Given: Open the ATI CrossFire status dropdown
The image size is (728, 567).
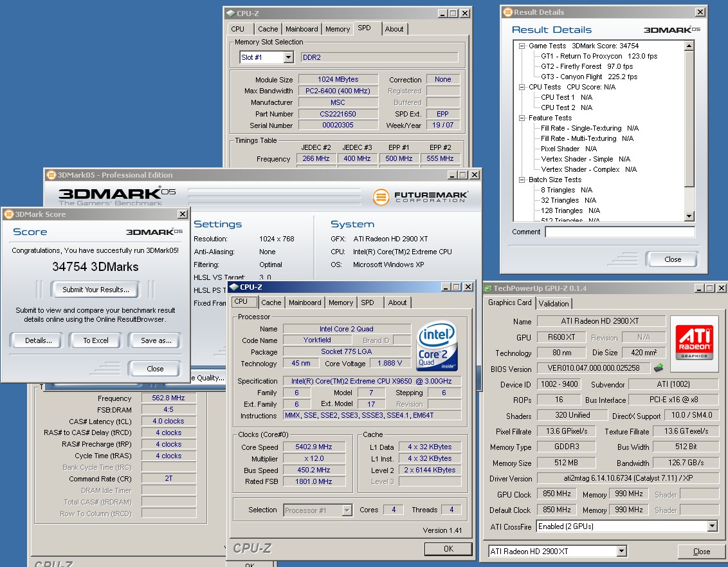Looking at the screenshot, I should (712, 526).
